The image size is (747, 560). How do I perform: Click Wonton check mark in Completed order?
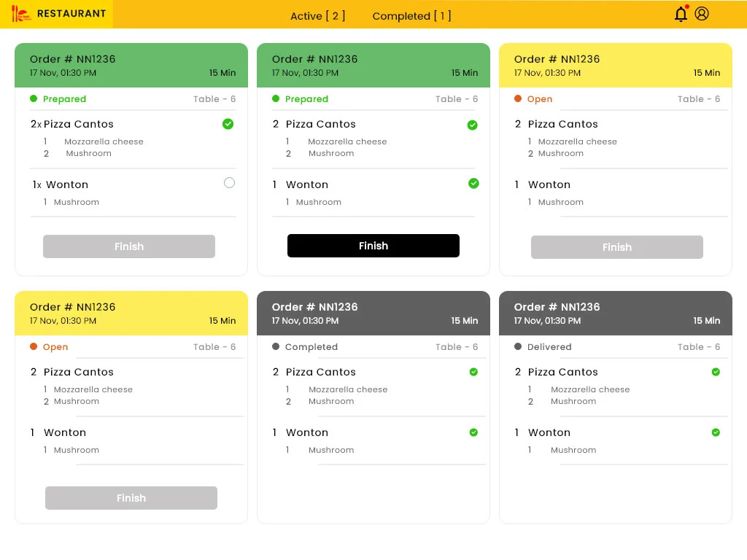pos(473,432)
